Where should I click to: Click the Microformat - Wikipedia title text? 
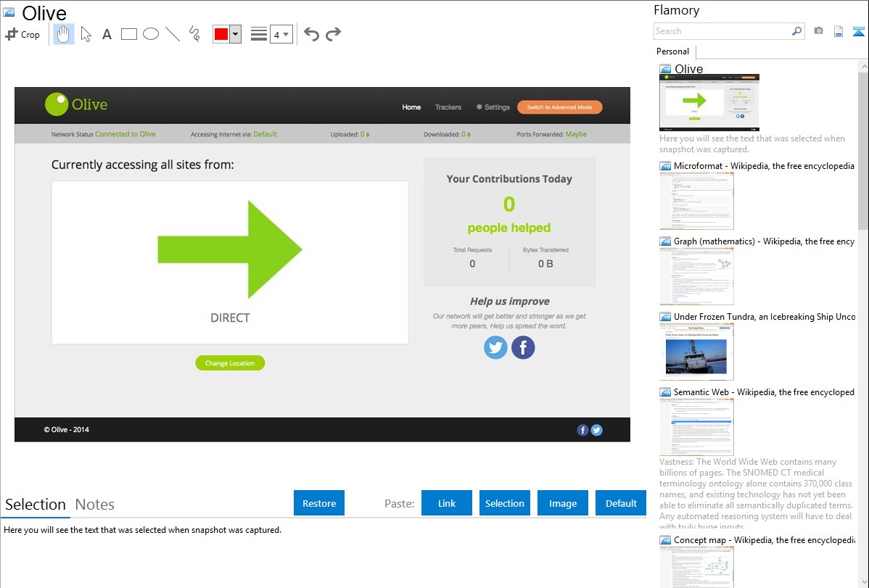(764, 166)
